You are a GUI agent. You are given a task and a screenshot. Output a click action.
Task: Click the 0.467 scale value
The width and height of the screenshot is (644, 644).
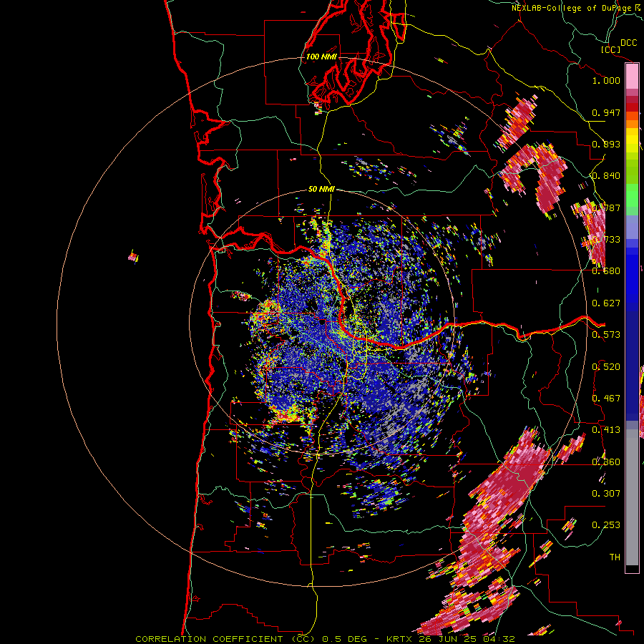(606, 398)
